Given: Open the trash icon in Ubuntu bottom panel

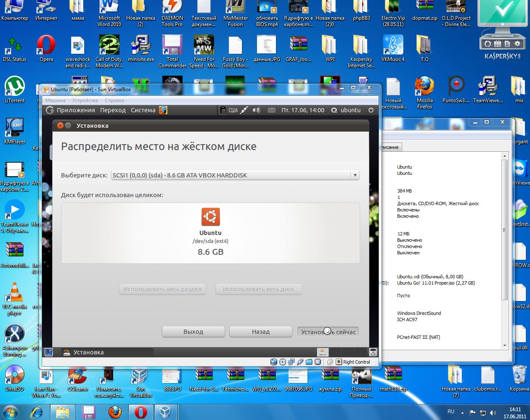Looking at the screenshot, I should [373, 352].
